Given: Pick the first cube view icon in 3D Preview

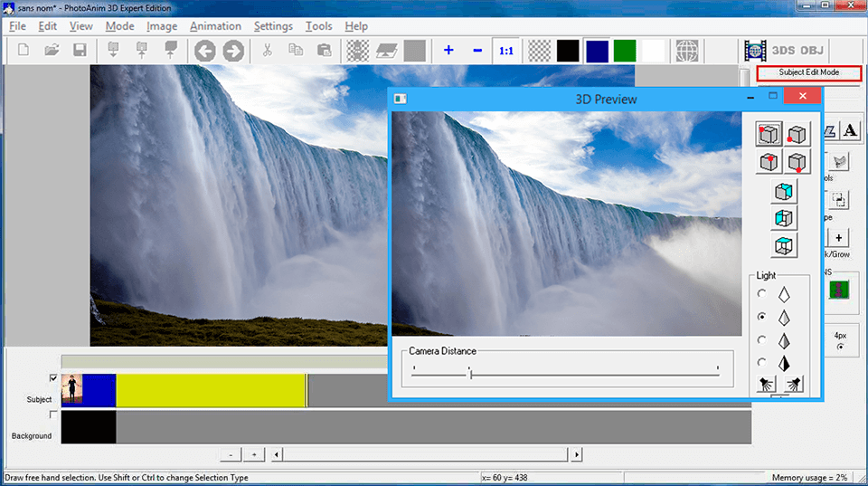Looking at the screenshot, I should [769, 135].
